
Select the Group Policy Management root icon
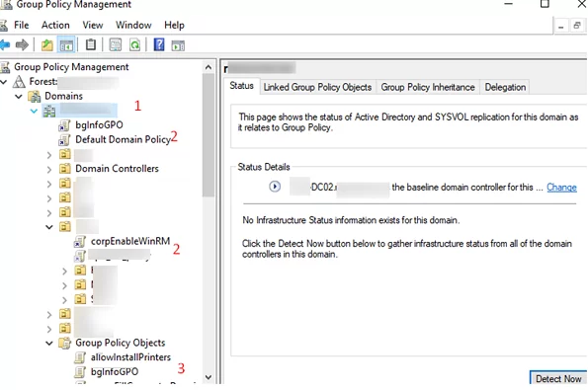pos(5,67)
